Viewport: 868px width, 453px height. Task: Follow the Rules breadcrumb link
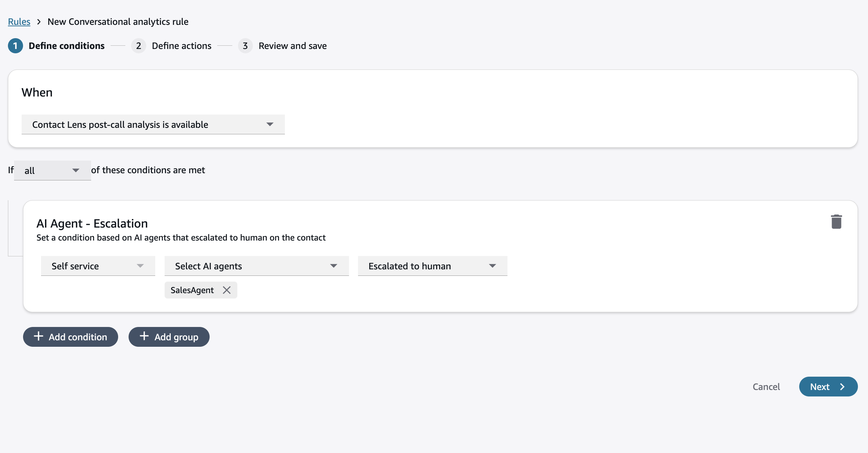tap(19, 22)
